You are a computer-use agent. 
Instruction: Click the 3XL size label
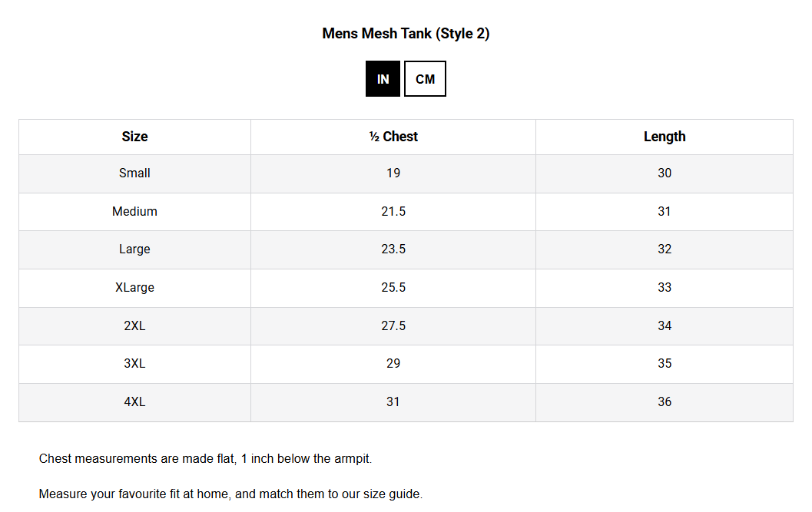[x=134, y=364]
